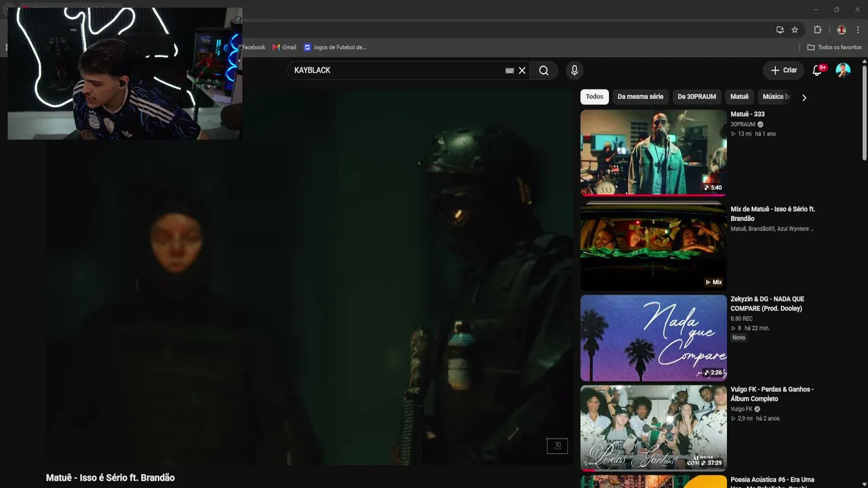Open the on-screen keyboard icon in search
The height and width of the screenshot is (488, 868).
point(509,70)
